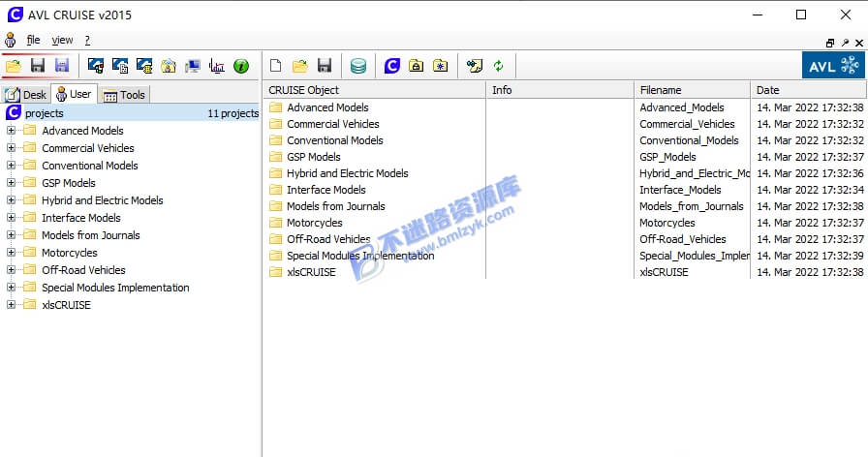Click the folder with lock icon
The image size is (868, 457).
pyautogui.click(x=416, y=66)
